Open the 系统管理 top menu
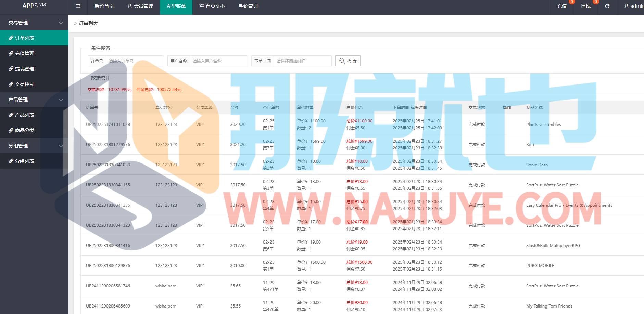644x314 pixels. tap(248, 6)
